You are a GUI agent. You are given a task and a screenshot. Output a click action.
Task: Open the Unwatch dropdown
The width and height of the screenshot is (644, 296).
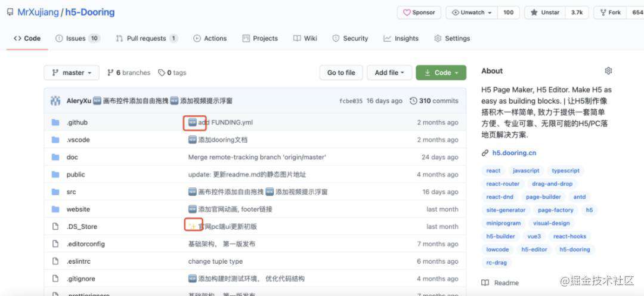click(472, 13)
